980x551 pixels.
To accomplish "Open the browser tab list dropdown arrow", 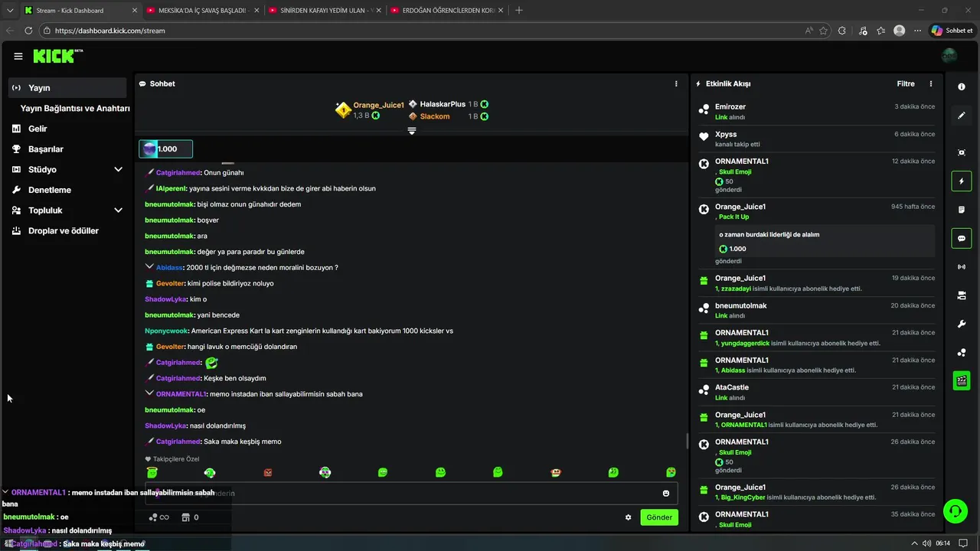I will [x=10, y=11].
